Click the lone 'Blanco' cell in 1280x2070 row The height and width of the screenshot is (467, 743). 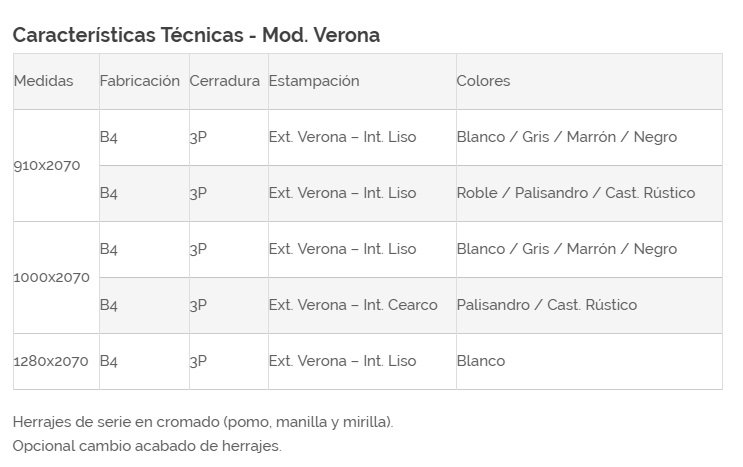pos(481,361)
